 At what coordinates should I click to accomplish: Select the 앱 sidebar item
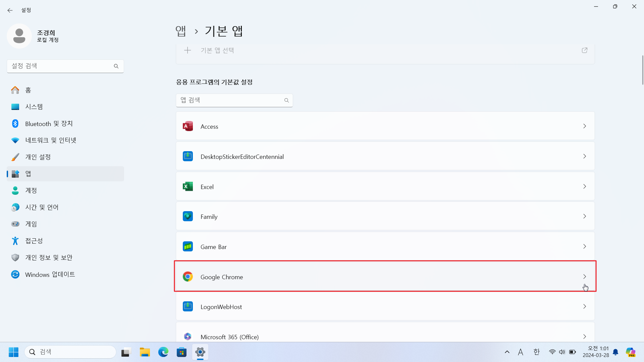(x=65, y=174)
